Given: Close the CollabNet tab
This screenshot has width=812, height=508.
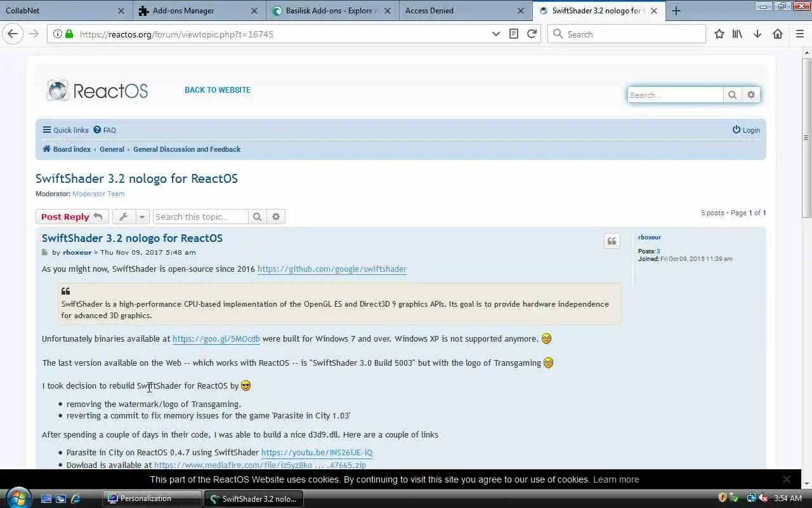Looking at the screenshot, I should coord(121,11).
